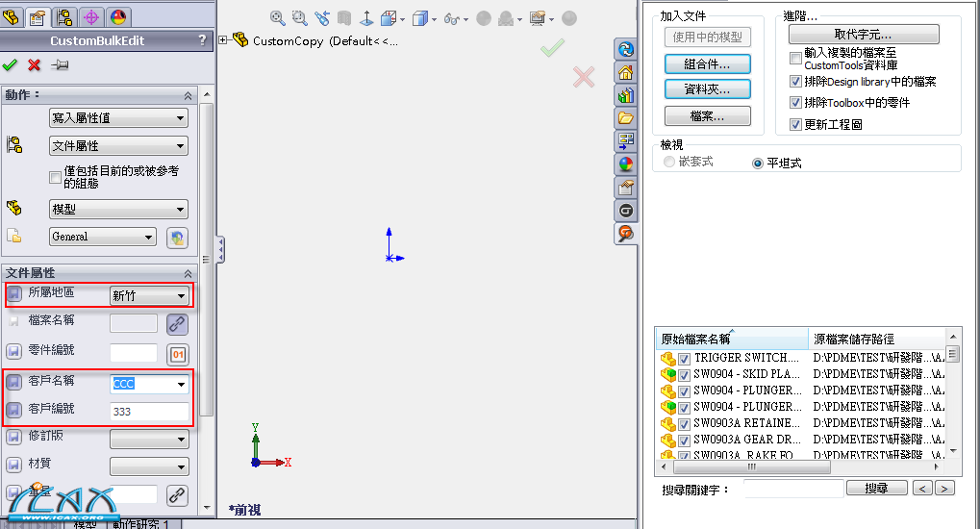The image size is (980, 529).
Task: Click the 資料夾... button
Action: coord(708,88)
